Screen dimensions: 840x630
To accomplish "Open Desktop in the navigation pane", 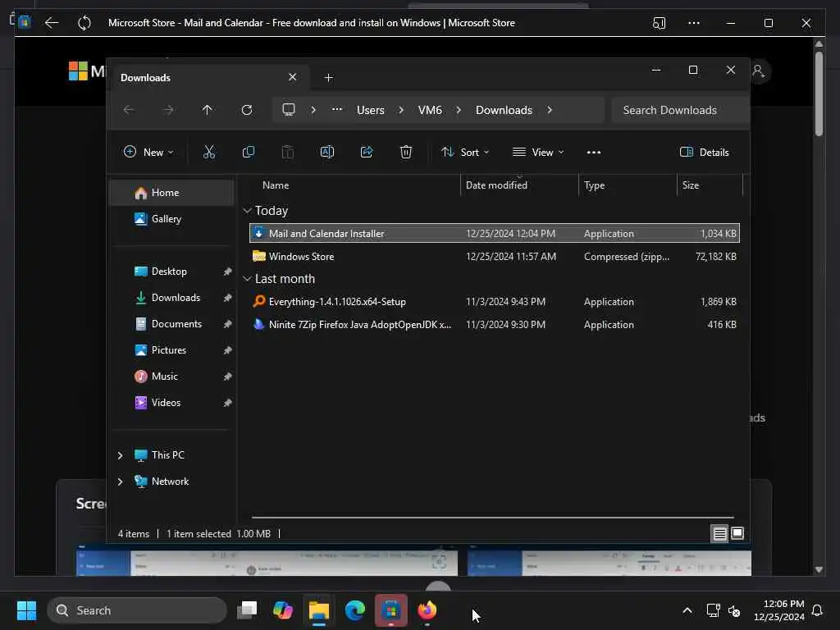I will coord(171,272).
